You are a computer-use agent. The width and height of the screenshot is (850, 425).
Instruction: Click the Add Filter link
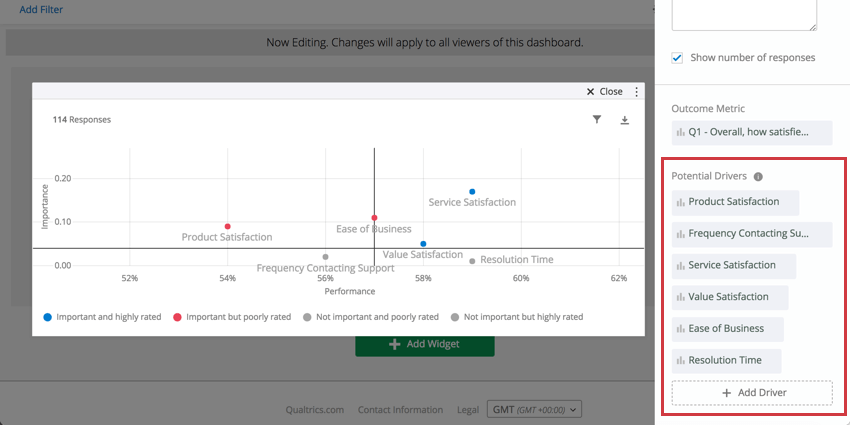[42, 9]
